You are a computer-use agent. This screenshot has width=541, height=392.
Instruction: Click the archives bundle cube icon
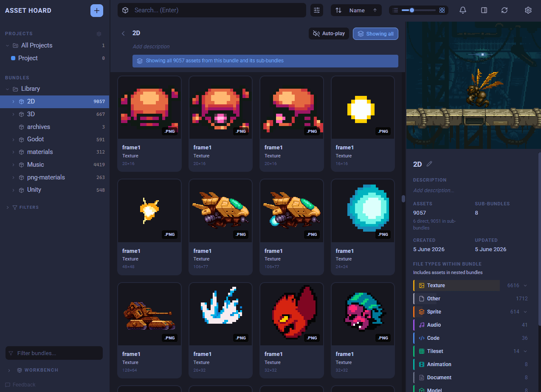tap(22, 127)
